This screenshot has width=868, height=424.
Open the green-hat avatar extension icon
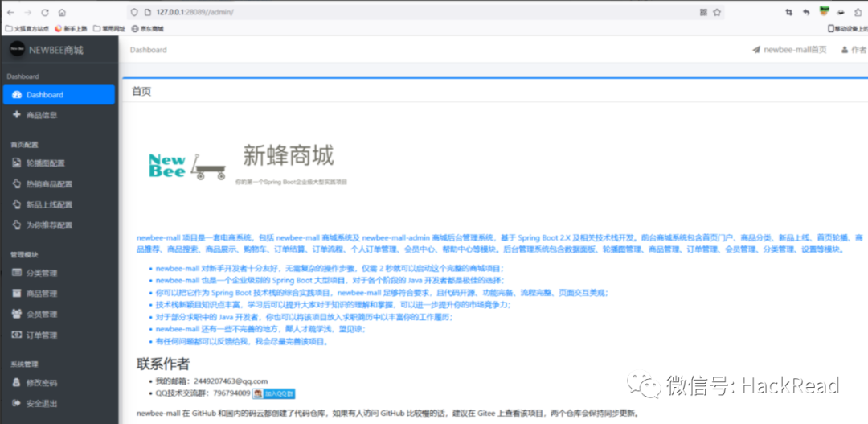tap(824, 11)
